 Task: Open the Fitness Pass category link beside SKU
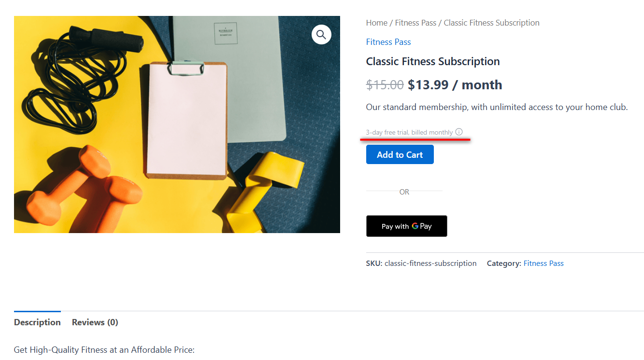coord(544,263)
